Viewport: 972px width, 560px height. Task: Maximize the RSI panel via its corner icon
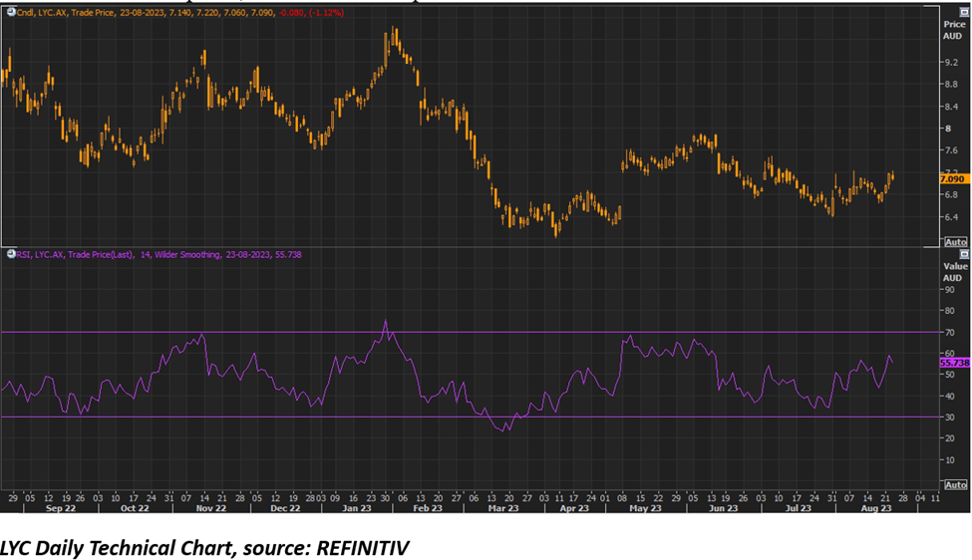point(963,254)
